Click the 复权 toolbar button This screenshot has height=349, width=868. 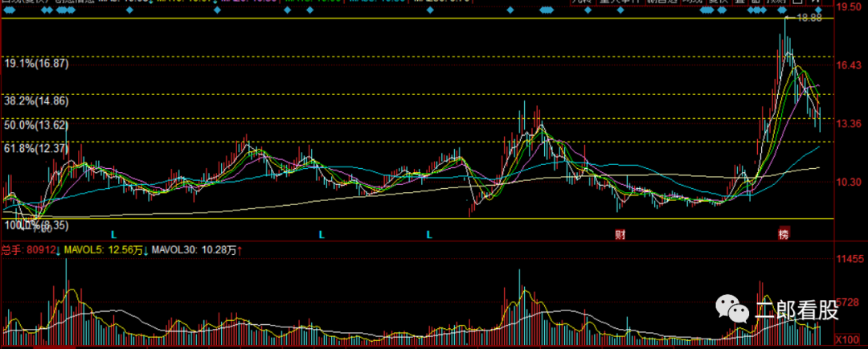(719, 2)
